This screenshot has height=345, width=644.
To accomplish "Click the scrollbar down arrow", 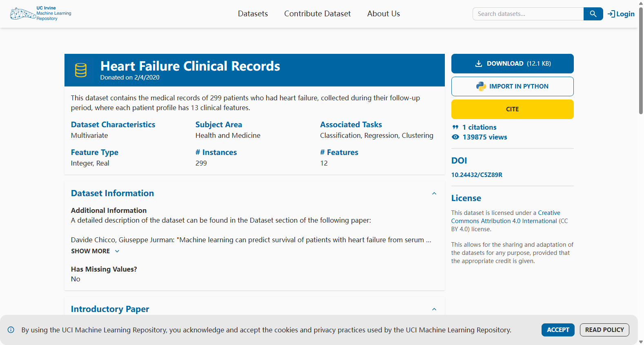I will [x=641, y=342].
